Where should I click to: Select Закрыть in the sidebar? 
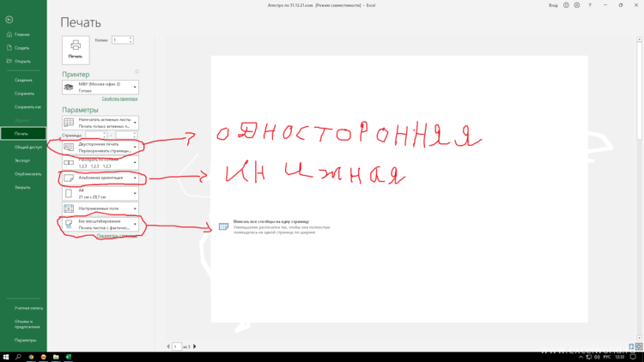tap(23, 187)
